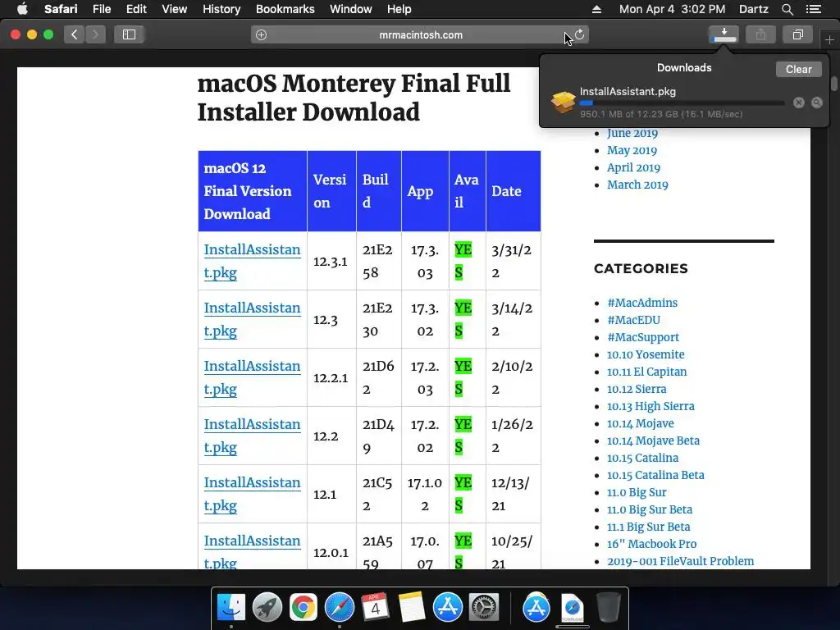Open System Preferences gear in Dock

(484, 608)
